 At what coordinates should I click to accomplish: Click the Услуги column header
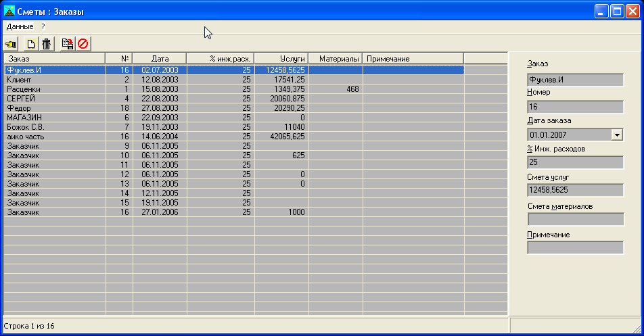click(281, 59)
